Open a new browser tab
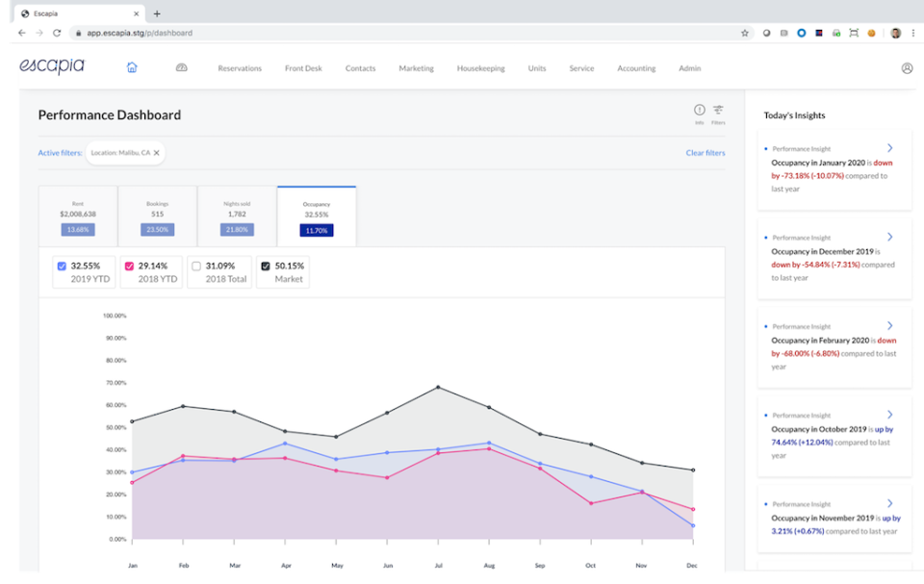Screen dimensions: 924x584 click(157, 13)
